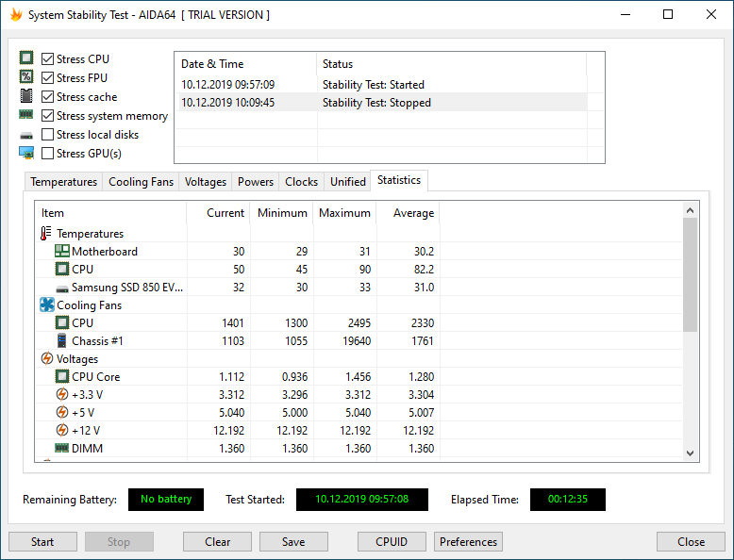Click the thermometer icon next to Temperatures
The width and height of the screenshot is (734, 560).
[46, 234]
